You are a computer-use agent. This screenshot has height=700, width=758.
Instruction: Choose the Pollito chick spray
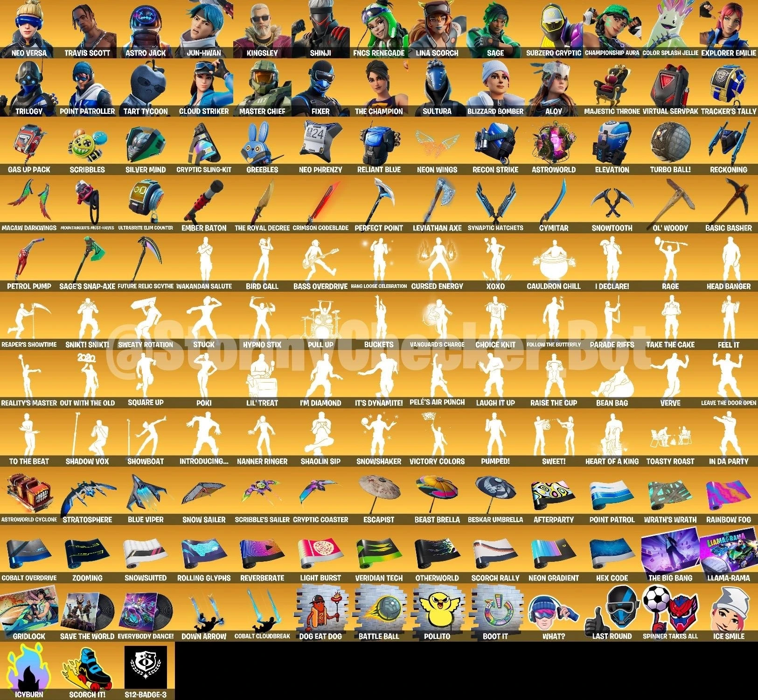pyautogui.click(x=437, y=612)
